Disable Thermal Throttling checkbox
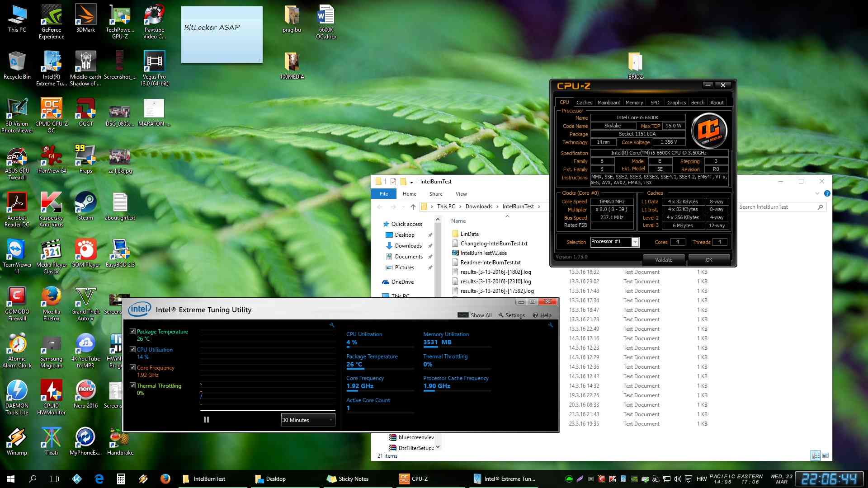868x488 pixels. click(132, 385)
